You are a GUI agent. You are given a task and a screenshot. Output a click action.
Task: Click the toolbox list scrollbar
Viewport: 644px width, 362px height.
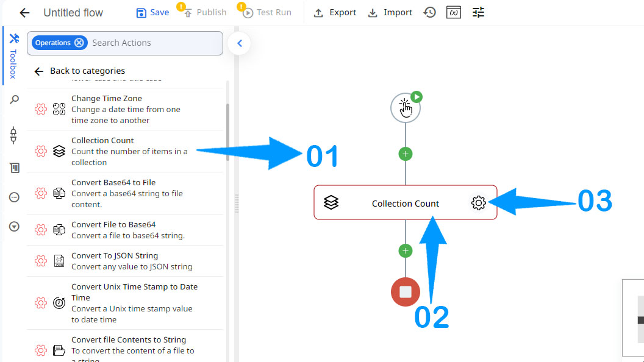point(227,132)
